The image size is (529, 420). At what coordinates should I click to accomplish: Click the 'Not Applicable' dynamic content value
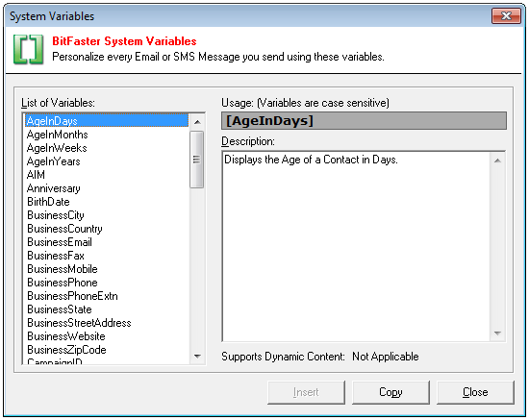click(x=386, y=357)
